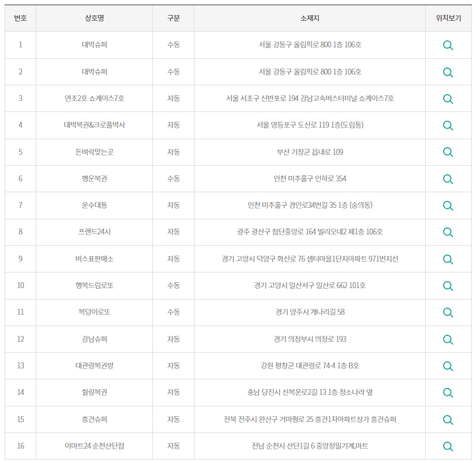The image size is (476, 463).
Task: View location of 돈벼락맞는곳
Action: [x=448, y=152]
